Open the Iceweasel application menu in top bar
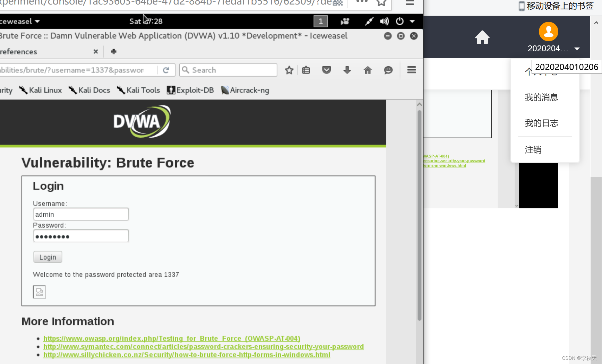This screenshot has height=364, width=602. click(x=20, y=21)
